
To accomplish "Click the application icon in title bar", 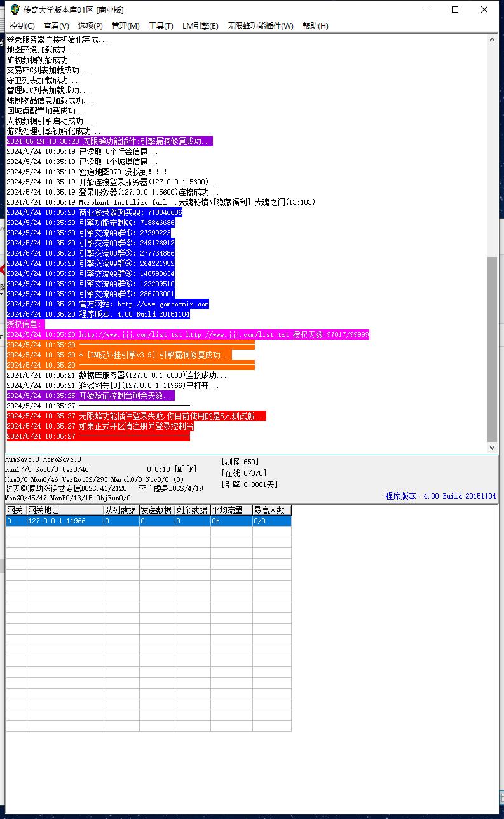I will point(15,10).
